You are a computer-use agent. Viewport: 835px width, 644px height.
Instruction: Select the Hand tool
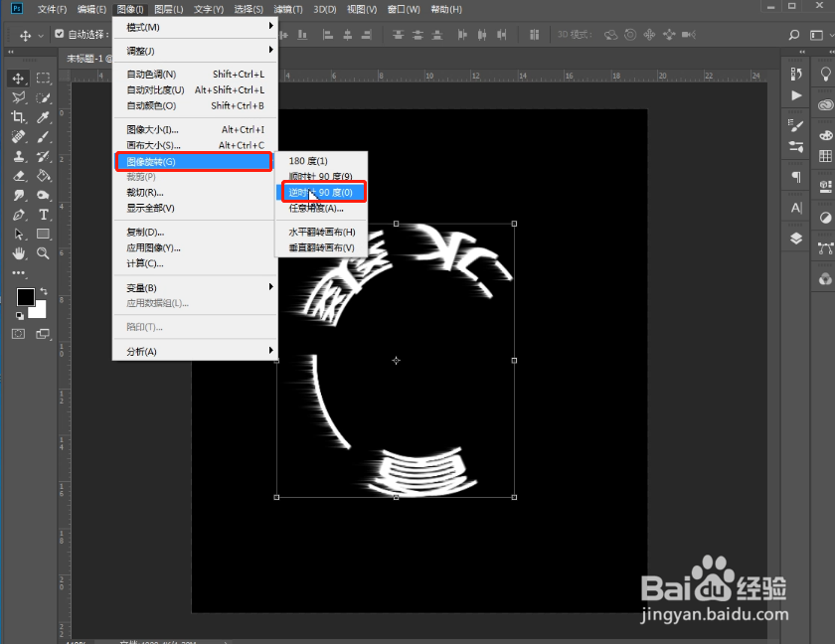click(x=18, y=253)
